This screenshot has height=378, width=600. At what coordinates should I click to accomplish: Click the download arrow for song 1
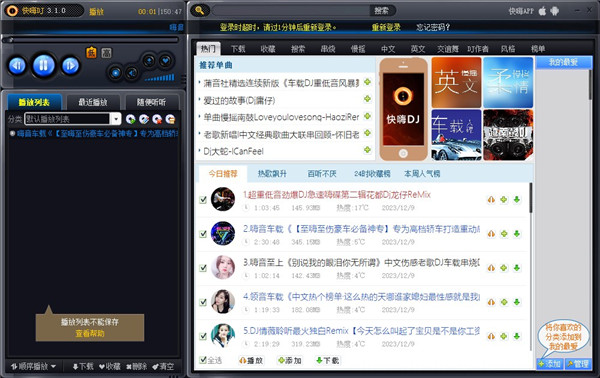pos(517,199)
